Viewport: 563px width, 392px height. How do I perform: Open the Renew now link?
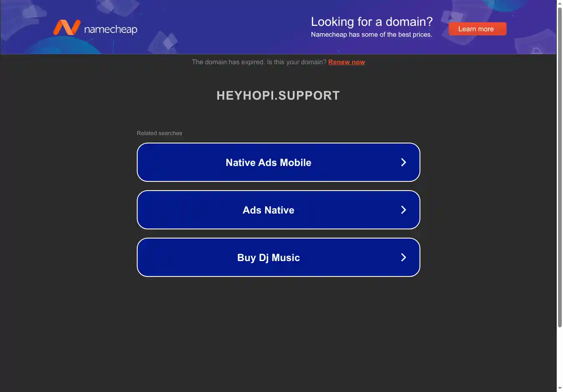(x=347, y=62)
